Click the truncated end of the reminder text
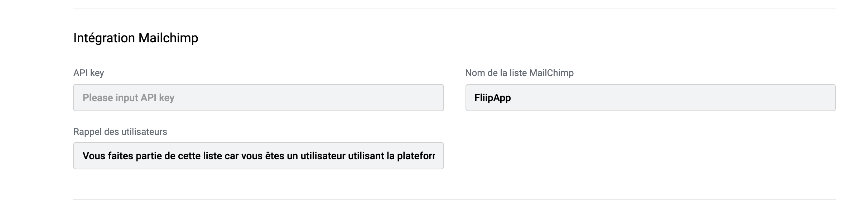This screenshot has height=216, width=868. click(x=433, y=156)
